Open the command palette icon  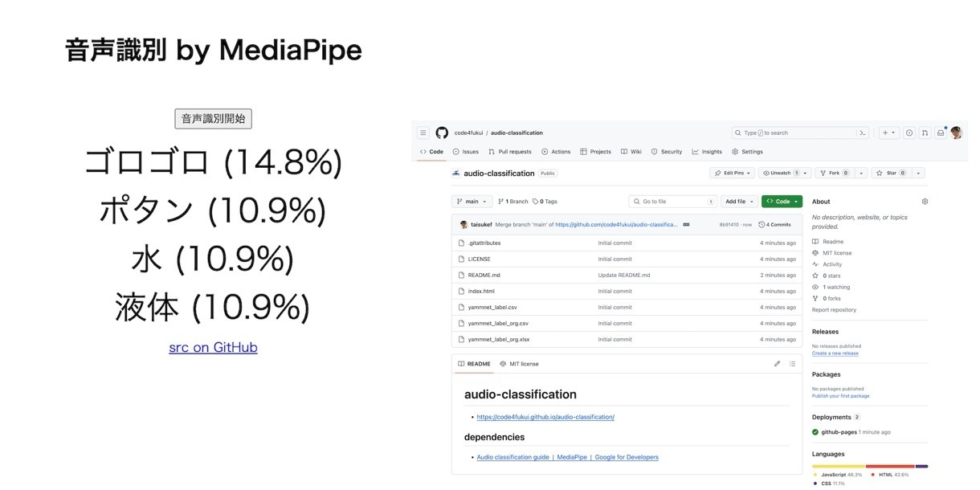[x=863, y=133]
